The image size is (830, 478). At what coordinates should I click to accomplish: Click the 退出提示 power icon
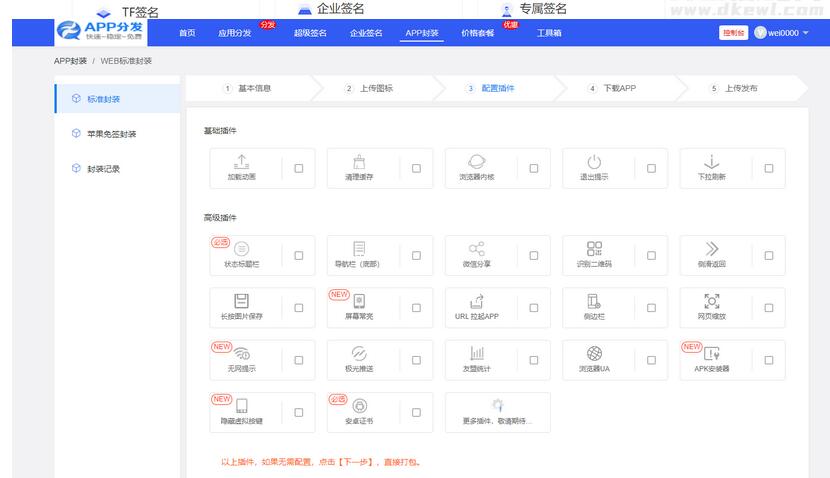[x=594, y=162]
